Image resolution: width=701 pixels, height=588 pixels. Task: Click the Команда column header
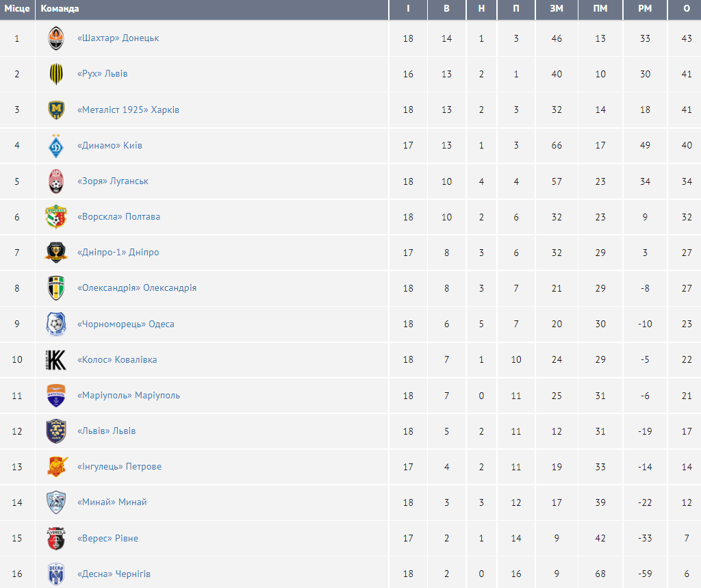coord(60,9)
